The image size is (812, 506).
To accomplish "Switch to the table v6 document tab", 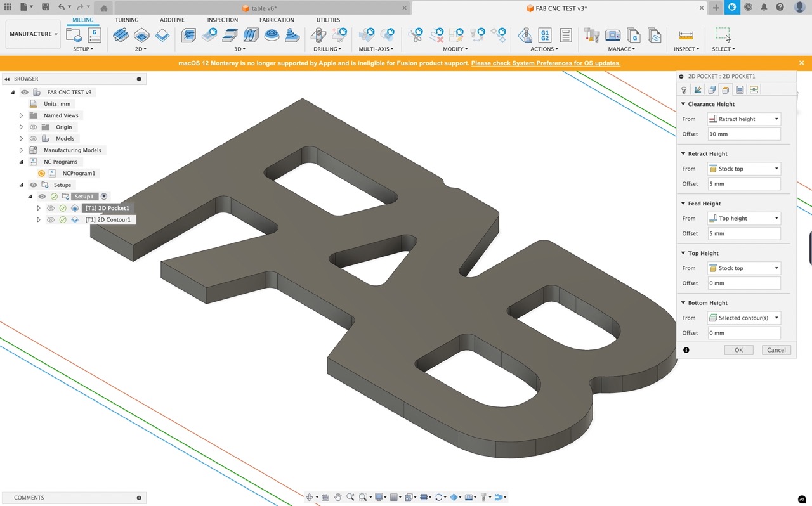I will [x=263, y=8].
